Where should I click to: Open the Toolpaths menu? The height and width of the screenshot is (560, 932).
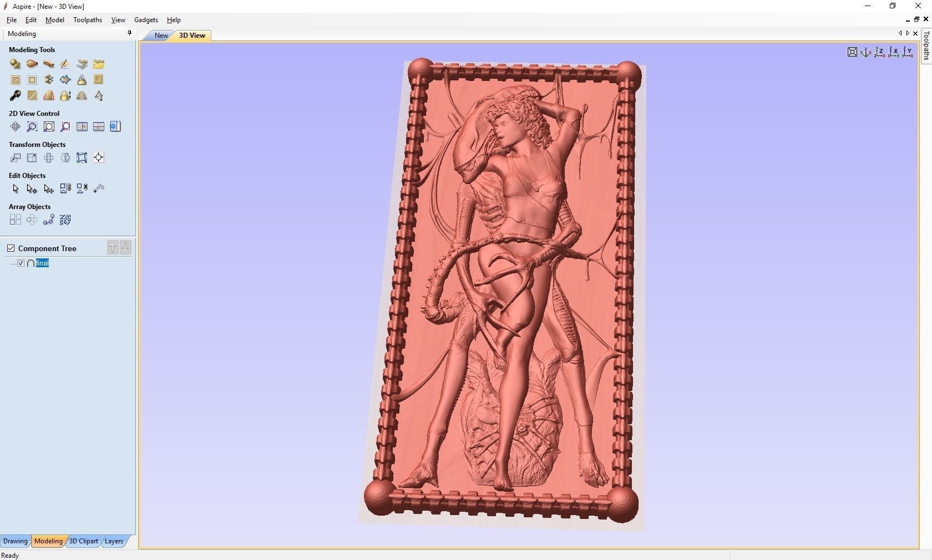[x=88, y=20]
